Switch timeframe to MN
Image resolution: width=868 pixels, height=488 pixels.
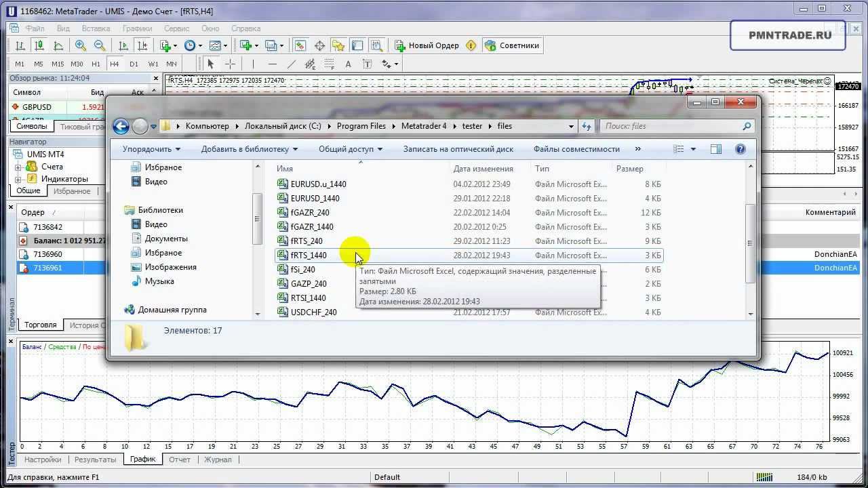coord(172,64)
